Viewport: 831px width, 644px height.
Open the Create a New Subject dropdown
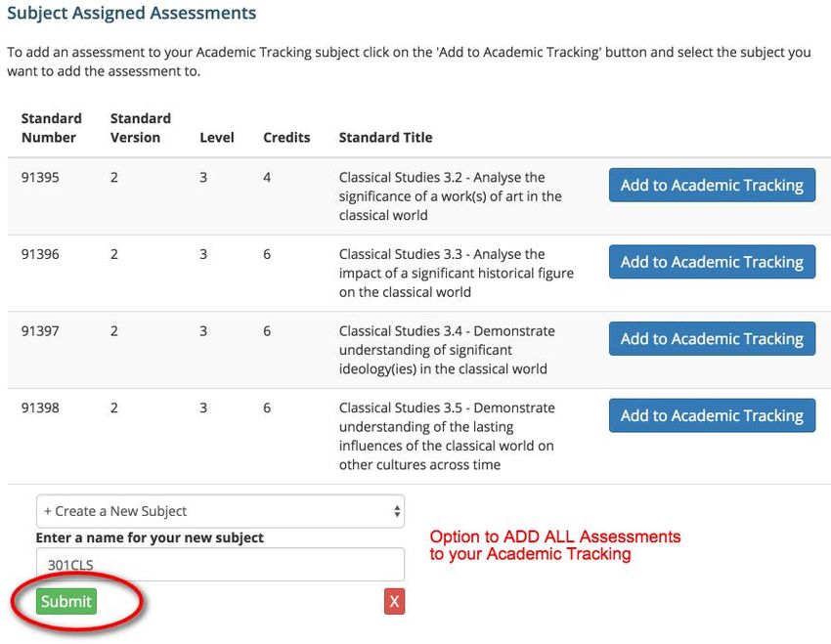pyautogui.click(x=221, y=511)
